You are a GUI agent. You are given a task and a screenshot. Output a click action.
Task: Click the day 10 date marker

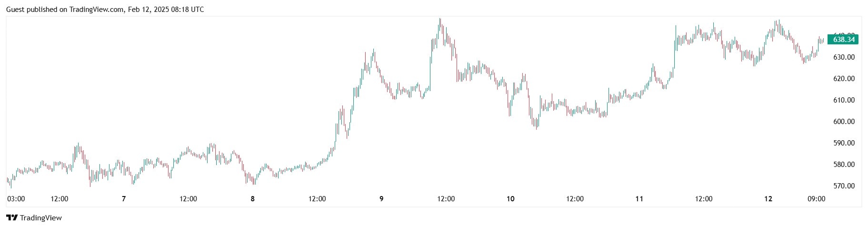[510, 199]
